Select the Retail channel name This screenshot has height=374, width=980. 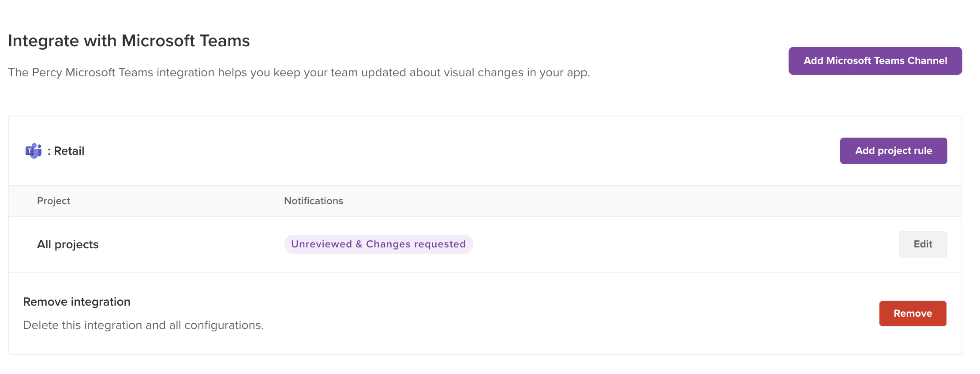(x=69, y=151)
